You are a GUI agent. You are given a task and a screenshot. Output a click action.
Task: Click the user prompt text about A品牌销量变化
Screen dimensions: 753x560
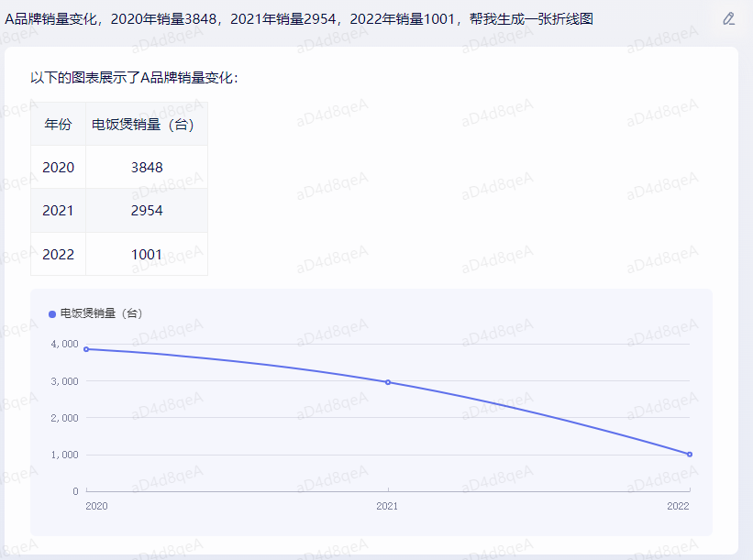299,18
